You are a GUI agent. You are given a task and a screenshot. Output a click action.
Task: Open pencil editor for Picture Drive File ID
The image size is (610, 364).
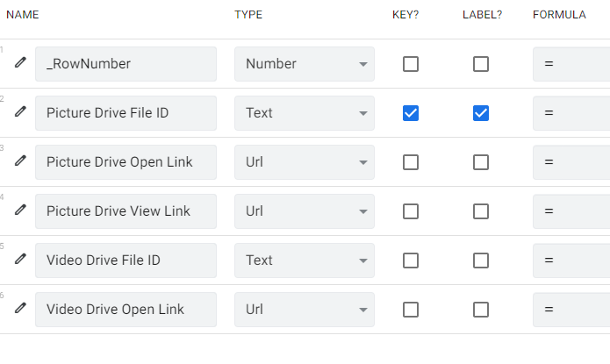pyautogui.click(x=20, y=111)
